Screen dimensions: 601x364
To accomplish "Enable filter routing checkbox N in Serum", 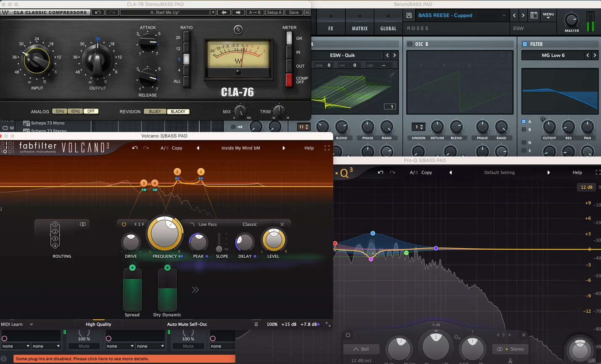I will coord(524,142).
